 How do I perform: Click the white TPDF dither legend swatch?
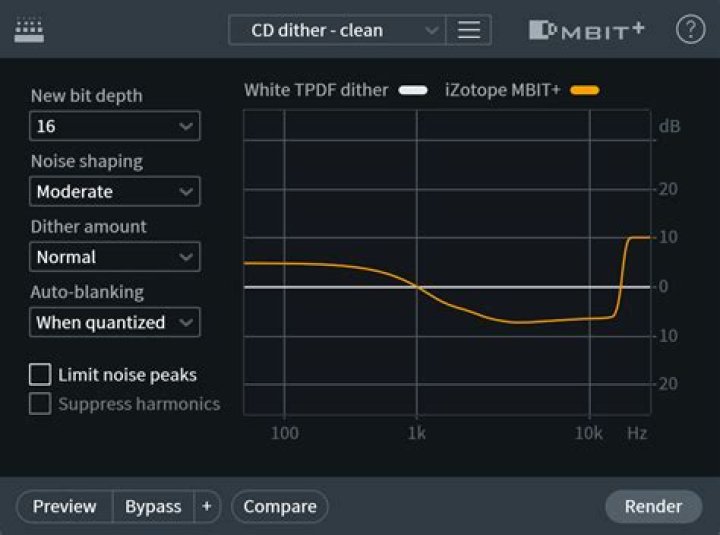coord(413,91)
